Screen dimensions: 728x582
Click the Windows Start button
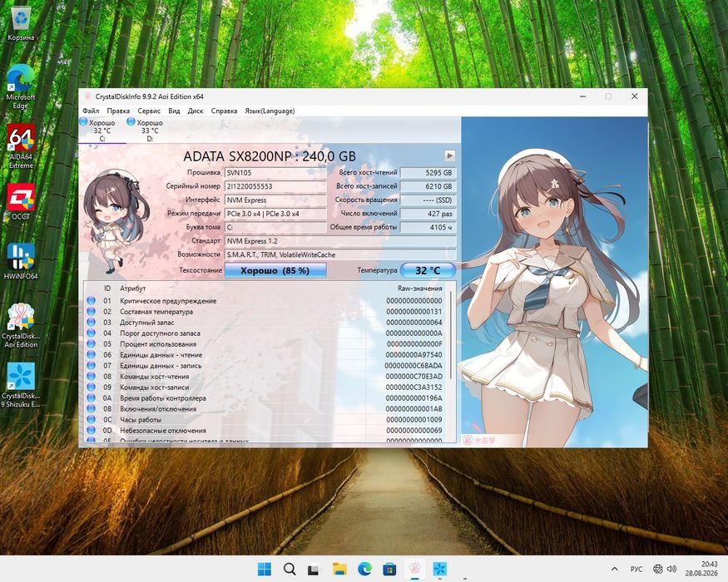(x=265, y=569)
